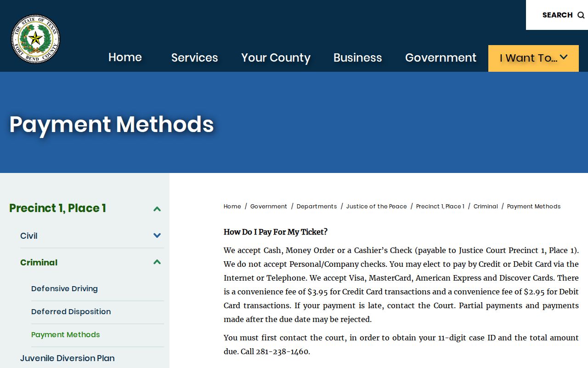
Task: Click the Departments breadcrumb link
Action: point(317,207)
